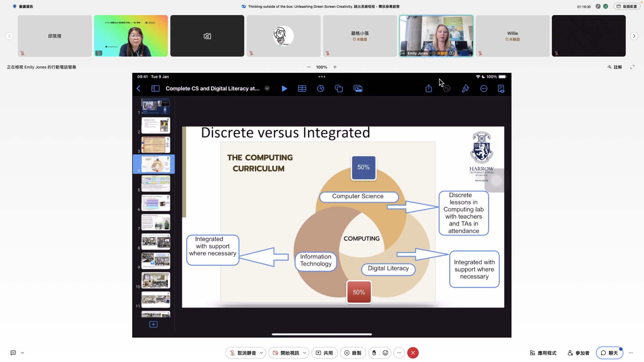
Task: Open the closed captions icon
Action: (x=13, y=353)
